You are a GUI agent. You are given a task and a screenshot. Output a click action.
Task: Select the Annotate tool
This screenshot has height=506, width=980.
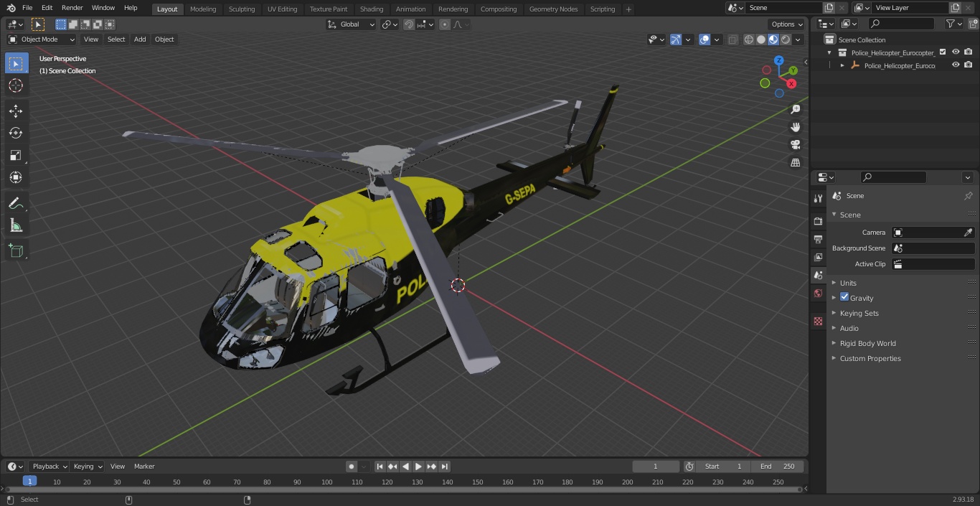[16, 203]
